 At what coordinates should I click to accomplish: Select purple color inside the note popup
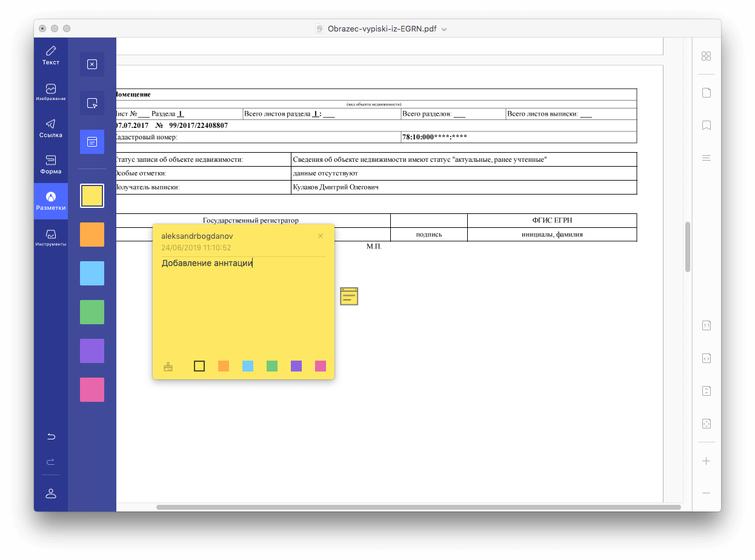pos(296,366)
